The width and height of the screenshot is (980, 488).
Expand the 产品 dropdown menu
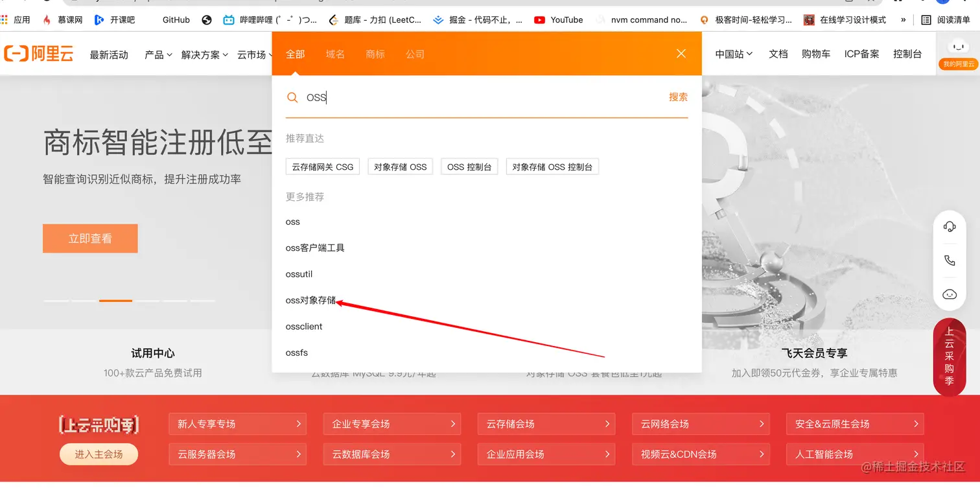point(158,54)
